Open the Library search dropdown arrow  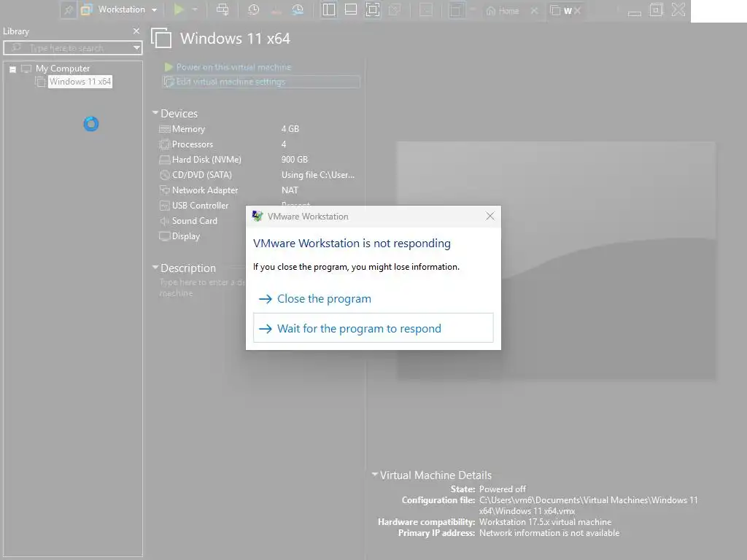point(136,48)
